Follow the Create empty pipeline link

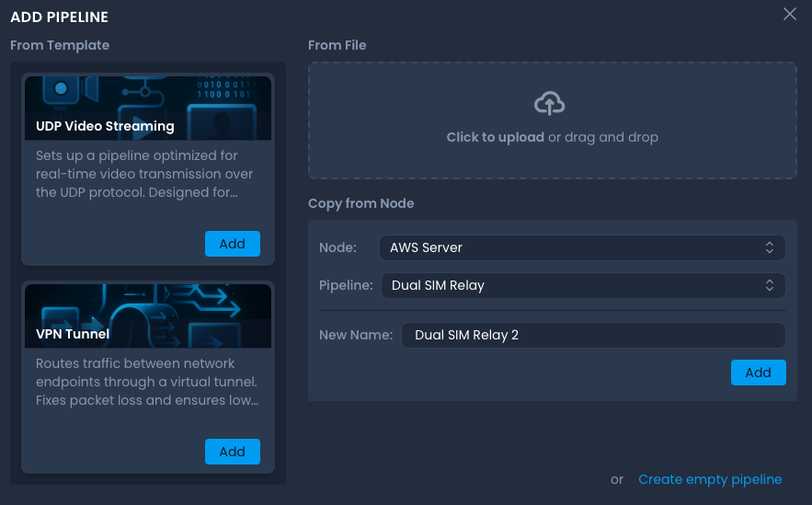click(x=710, y=479)
